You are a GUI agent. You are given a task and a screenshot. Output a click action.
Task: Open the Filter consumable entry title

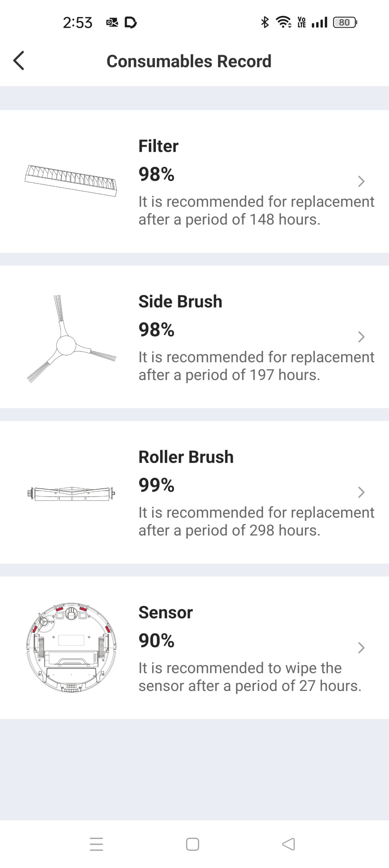(x=158, y=146)
